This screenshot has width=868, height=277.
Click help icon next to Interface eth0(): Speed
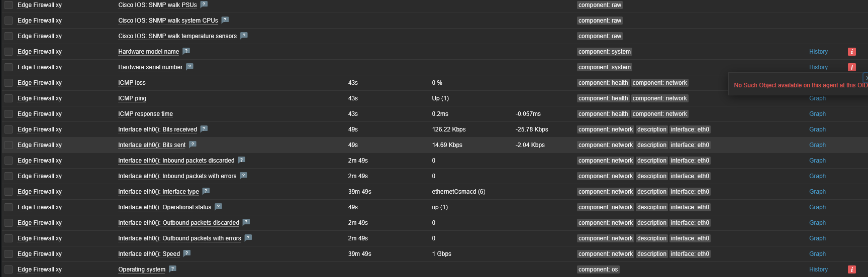[186, 253]
